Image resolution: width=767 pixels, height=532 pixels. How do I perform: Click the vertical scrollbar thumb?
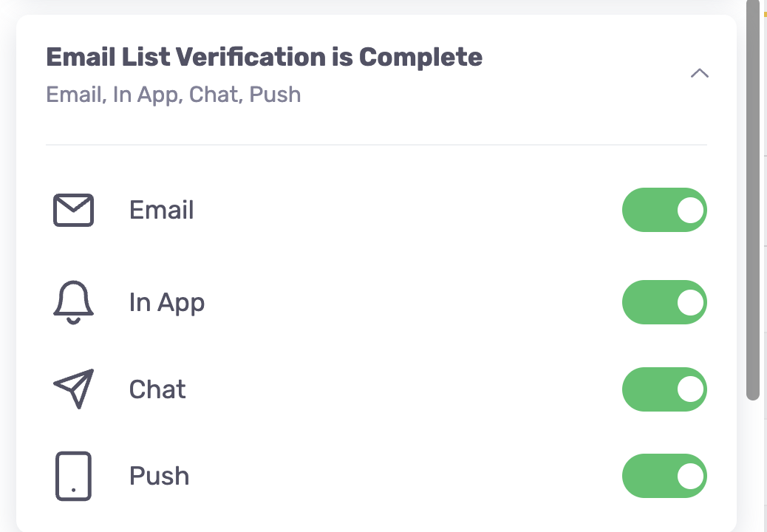pos(753,200)
